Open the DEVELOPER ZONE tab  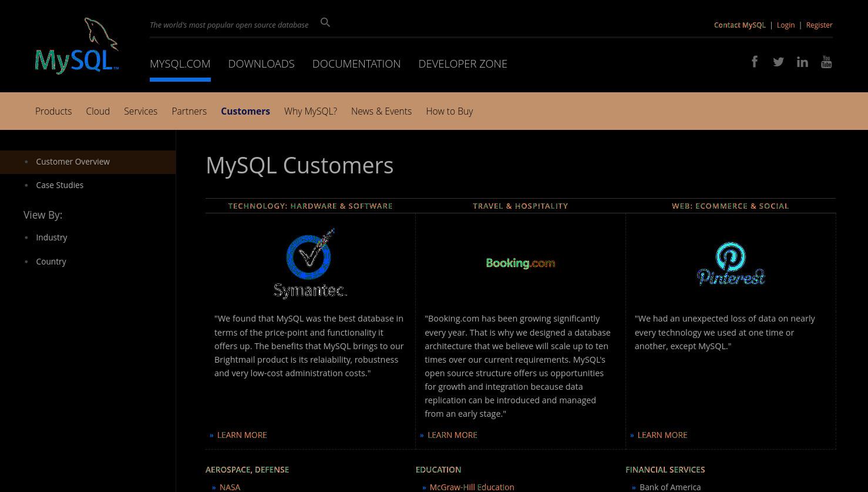click(463, 63)
